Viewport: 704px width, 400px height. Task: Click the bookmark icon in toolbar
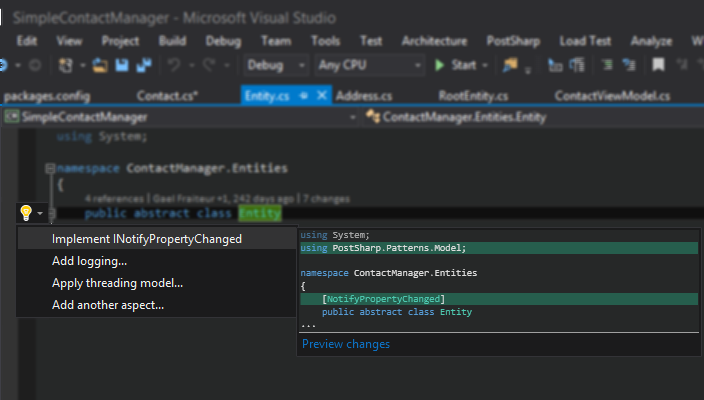tap(658, 65)
